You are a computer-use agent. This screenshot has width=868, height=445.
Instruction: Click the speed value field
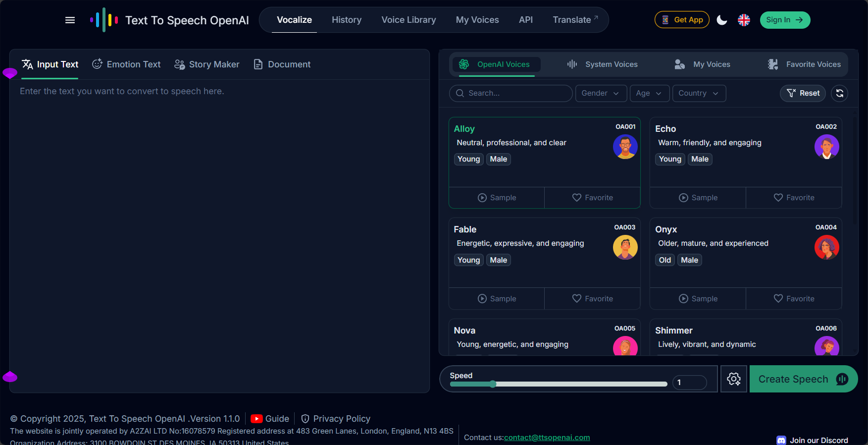(689, 383)
